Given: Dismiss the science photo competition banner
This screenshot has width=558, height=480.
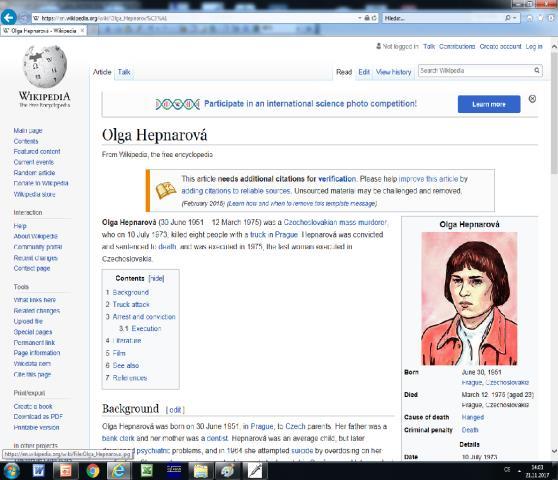Looking at the screenshot, I should [532, 99].
